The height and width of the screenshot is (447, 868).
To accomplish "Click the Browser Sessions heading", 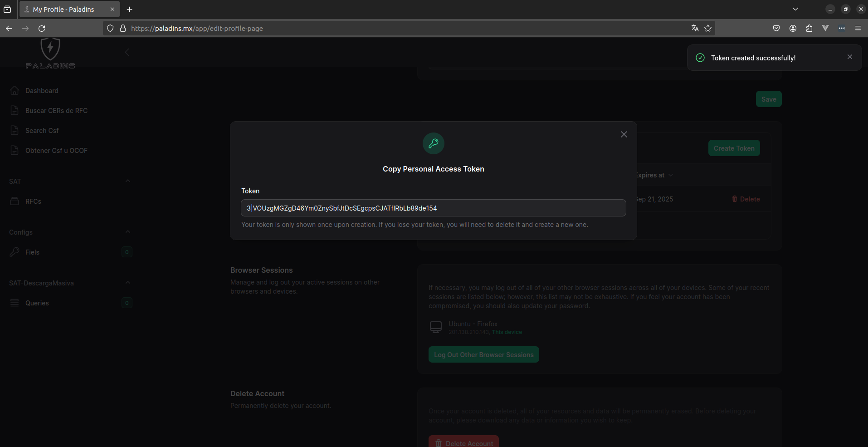I will pos(261,270).
